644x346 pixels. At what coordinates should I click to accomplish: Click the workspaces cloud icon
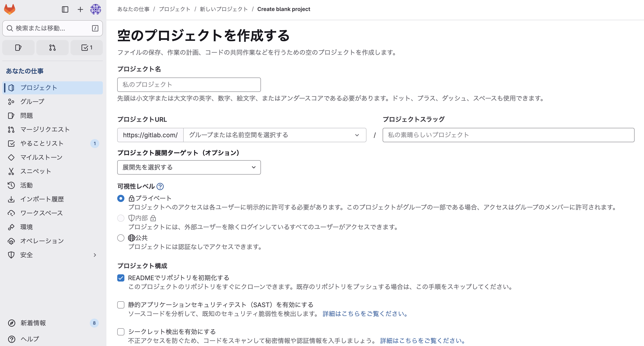point(11,213)
